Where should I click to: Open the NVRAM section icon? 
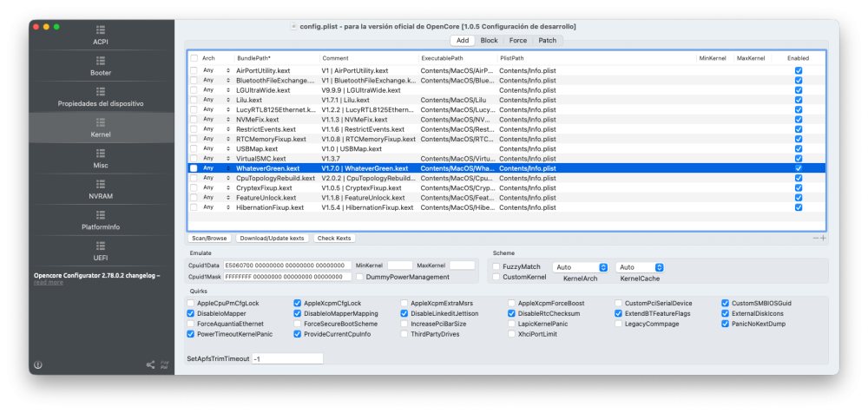click(100, 184)
